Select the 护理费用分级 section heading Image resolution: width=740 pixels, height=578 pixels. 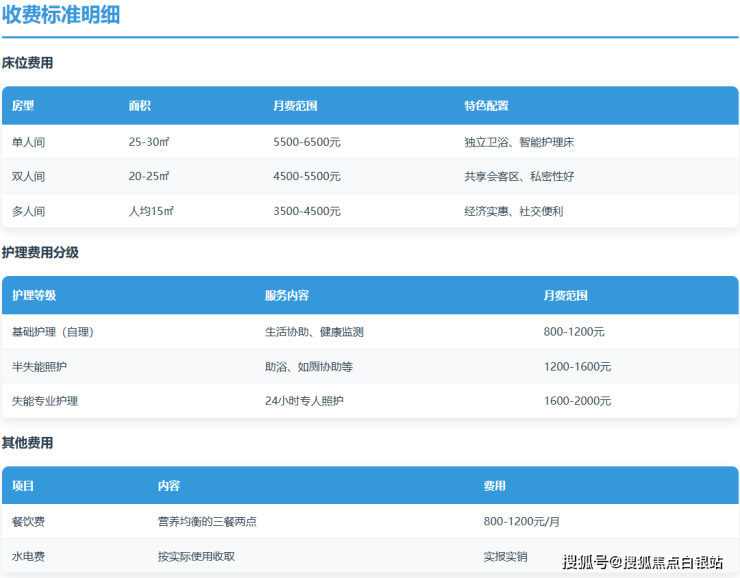click(x=40, y=253)
